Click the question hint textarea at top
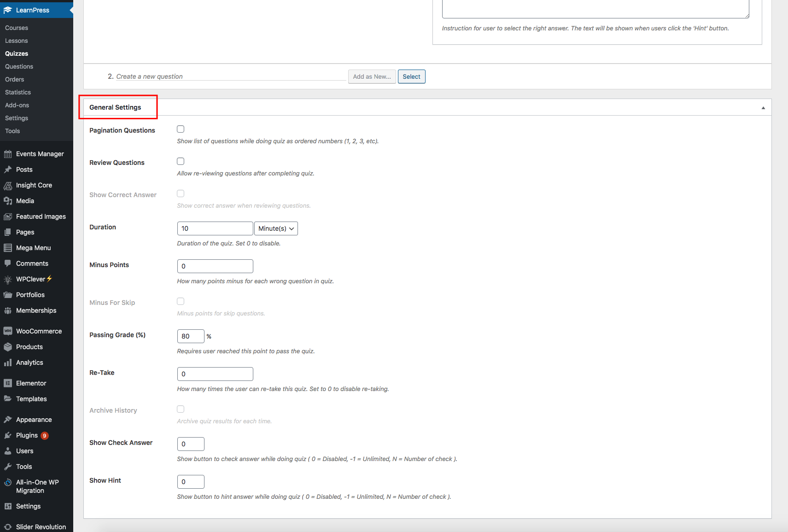 pos(595,9)
